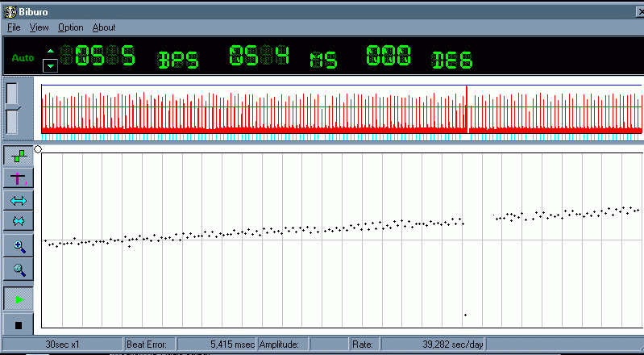Click the horizontal compress arrows tool
This screenshot has height=355, width=644.
[19, 221]
